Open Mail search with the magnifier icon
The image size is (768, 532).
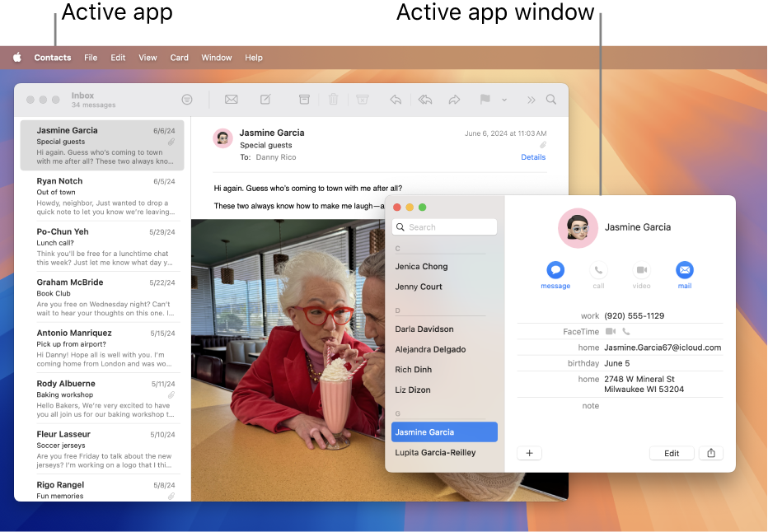click(x=550, y=99)
